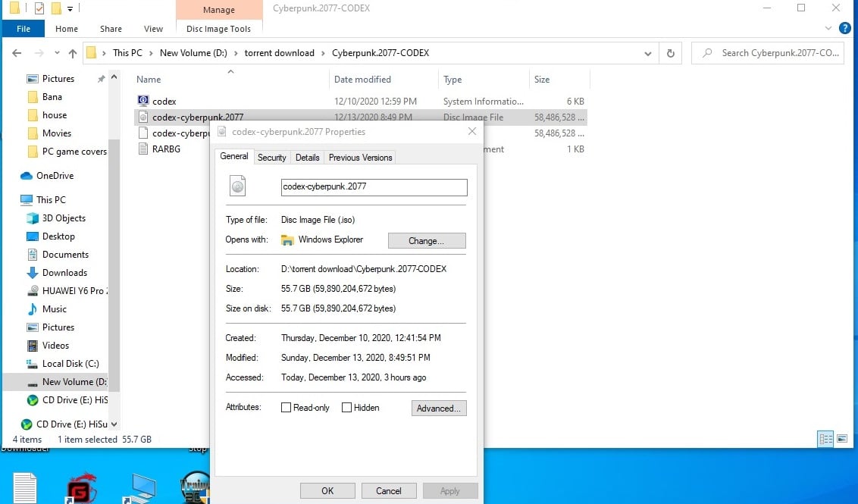Select the This PC monitor icon
Viewport: 858px width, 504px height.
point(27,200)
